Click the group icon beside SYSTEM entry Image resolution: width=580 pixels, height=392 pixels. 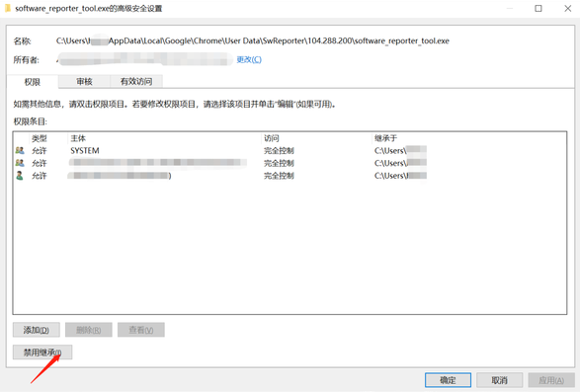20,150
